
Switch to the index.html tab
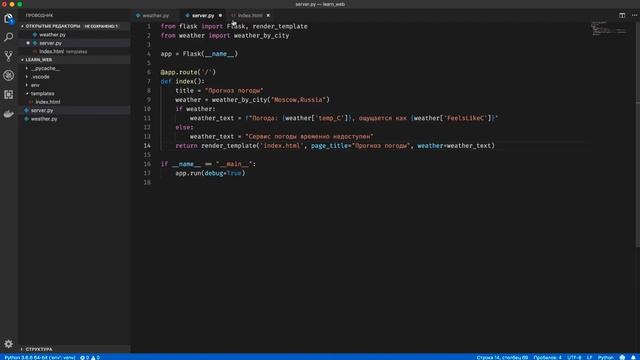pyautogui.click(x=250, y=16)
